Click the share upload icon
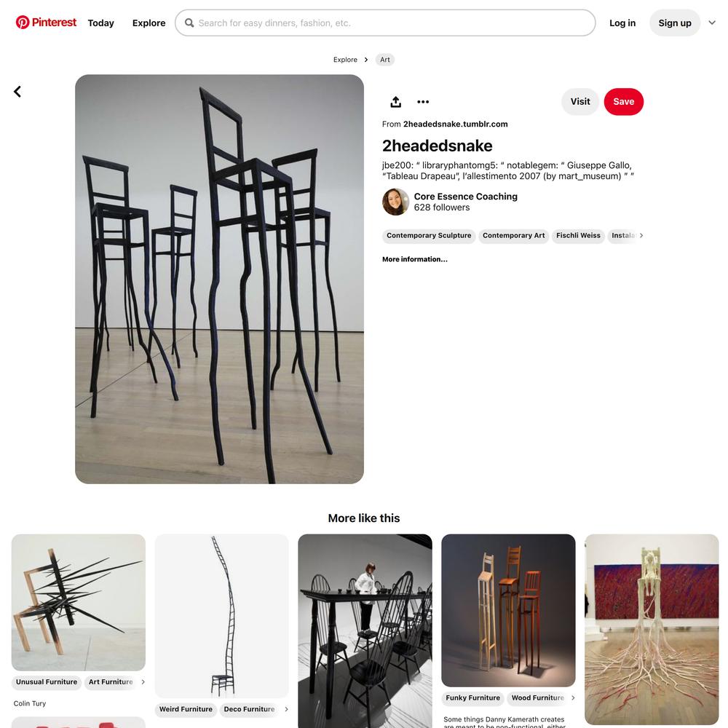 pos(395,102)
